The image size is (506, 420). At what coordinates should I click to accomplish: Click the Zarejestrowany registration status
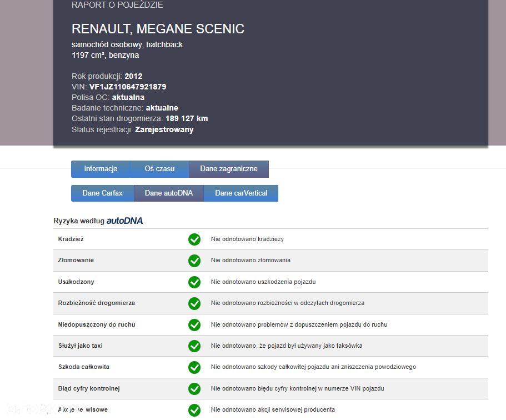(x=164, y=129)
